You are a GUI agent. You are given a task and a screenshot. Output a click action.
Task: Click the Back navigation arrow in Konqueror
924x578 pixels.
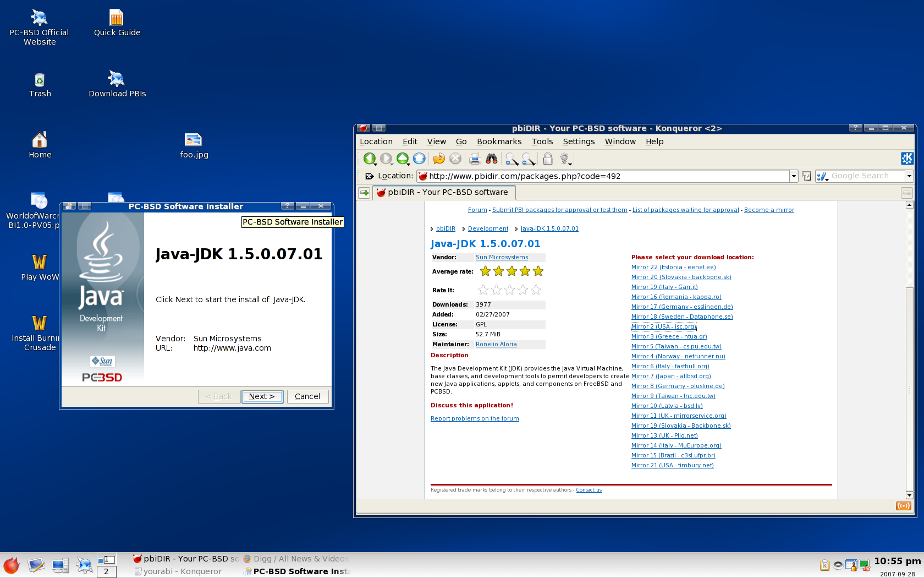click(369, 159)
